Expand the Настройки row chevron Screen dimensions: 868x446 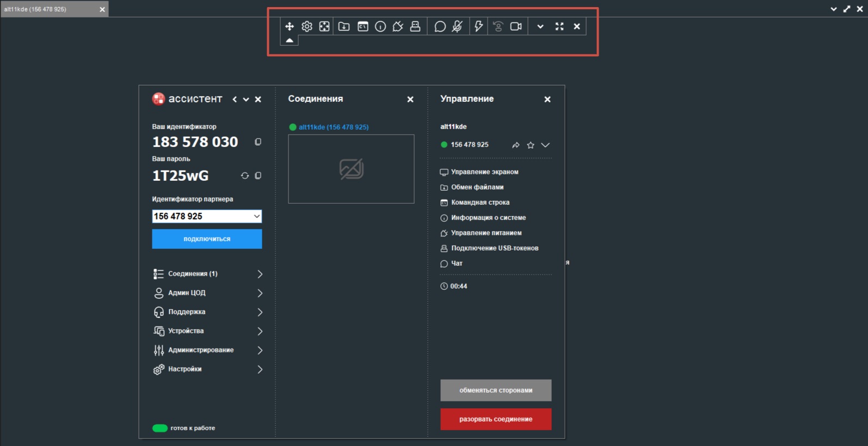click(x=260, y=369)
